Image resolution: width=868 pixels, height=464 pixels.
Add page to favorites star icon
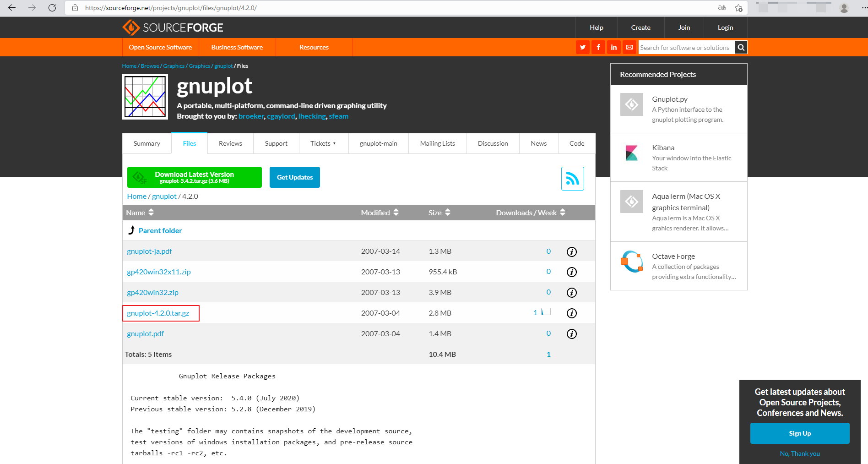tap(738, 8)
